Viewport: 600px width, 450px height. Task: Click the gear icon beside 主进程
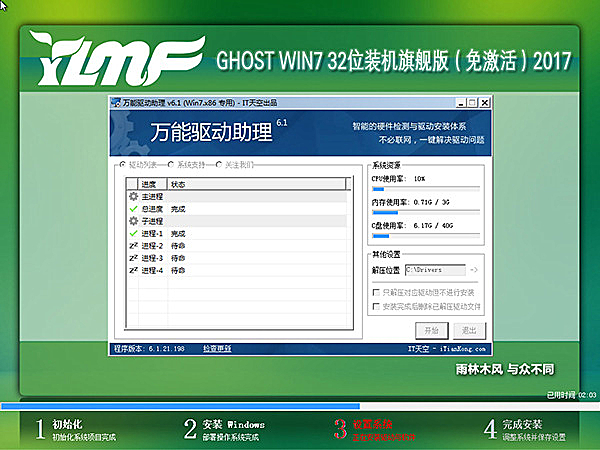(133, 197)
